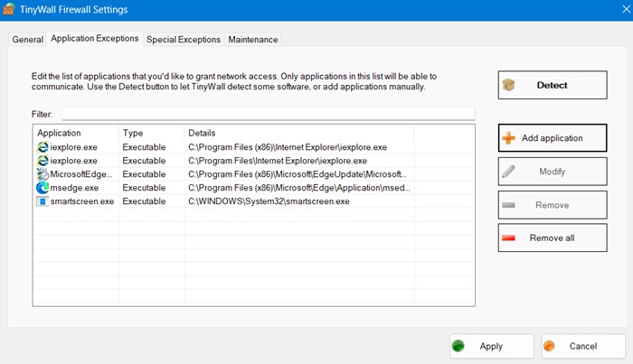Screen dimensions: 633x364
Task: Select the smartscreen.exe application name
Action: pyautogui.click(x=82, y=201)
